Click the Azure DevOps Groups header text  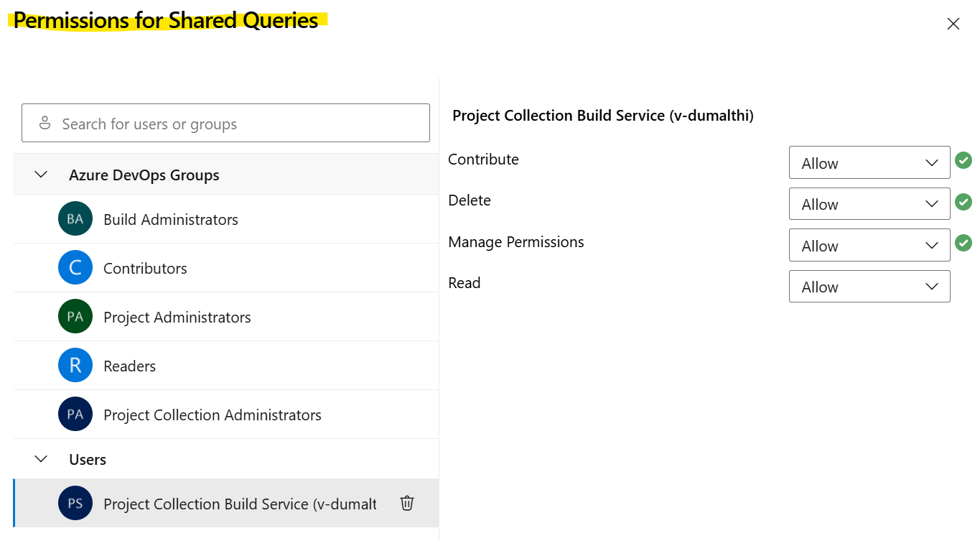pos(144,175)
